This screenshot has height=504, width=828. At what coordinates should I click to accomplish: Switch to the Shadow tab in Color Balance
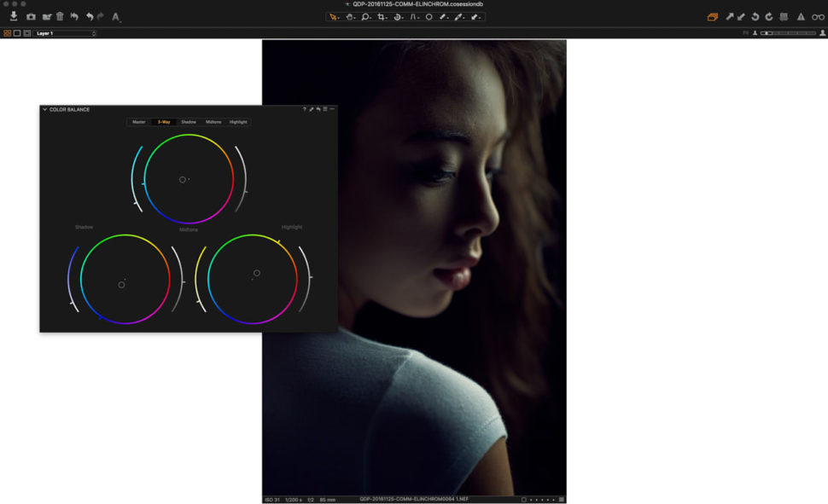(x=188, y=122)
